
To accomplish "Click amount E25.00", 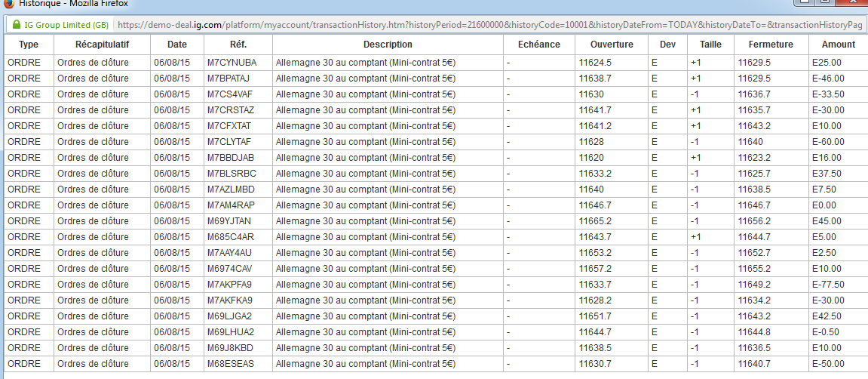I will (x=827, y=63).
